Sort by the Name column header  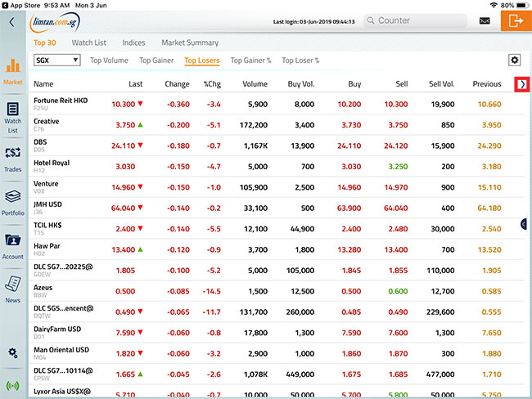tap(43, 84)
